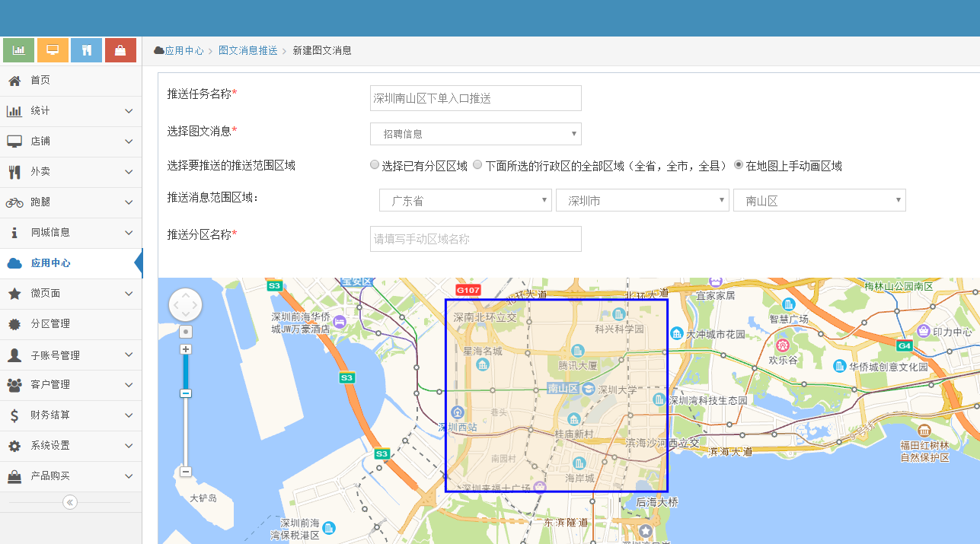The image size is (980, 544).
Task: Open the 广东省 province dropdown
Action: (465, 199)
